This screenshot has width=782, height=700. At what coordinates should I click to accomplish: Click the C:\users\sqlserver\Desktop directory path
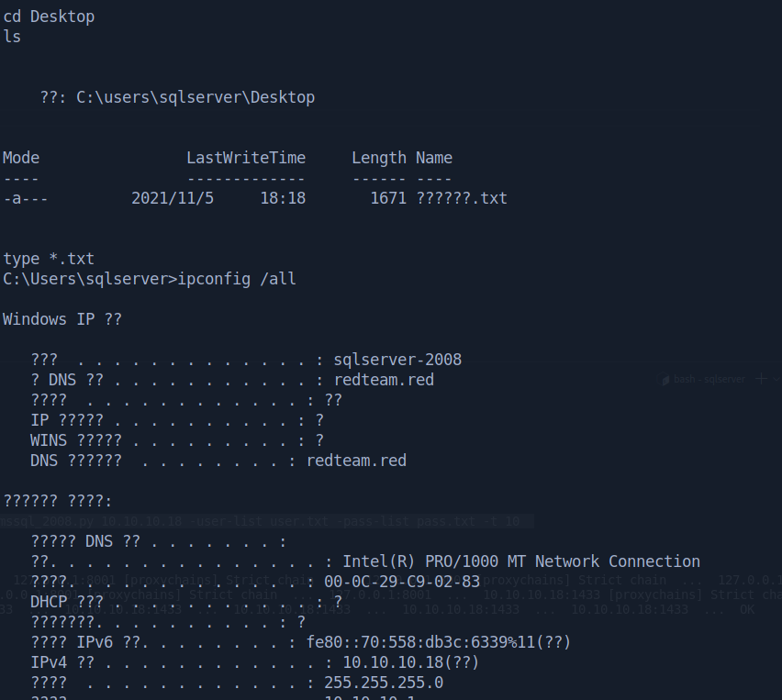pos(195,97)
